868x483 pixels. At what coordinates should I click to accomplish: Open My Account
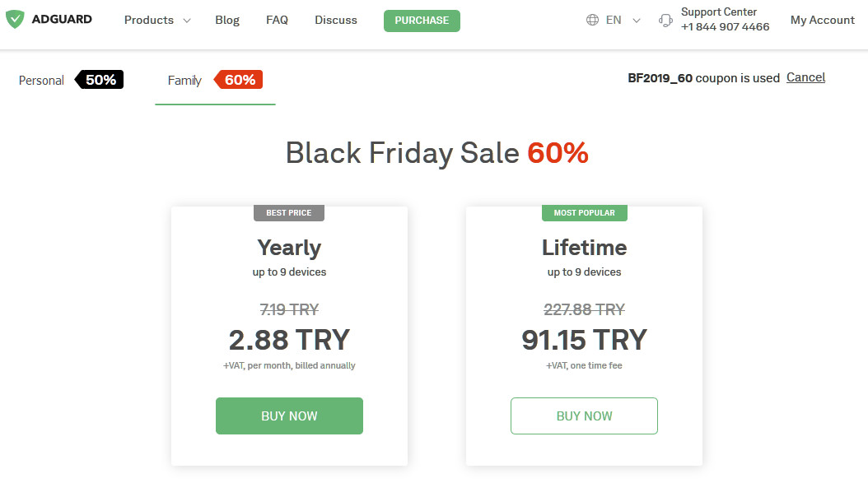(822, 20)
